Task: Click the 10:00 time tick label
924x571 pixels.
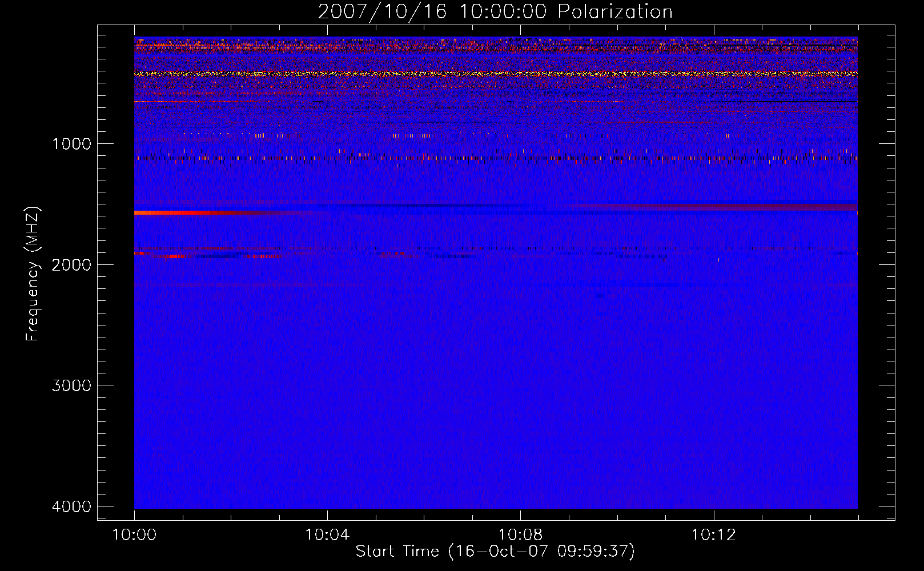Action: click(134, 535)
